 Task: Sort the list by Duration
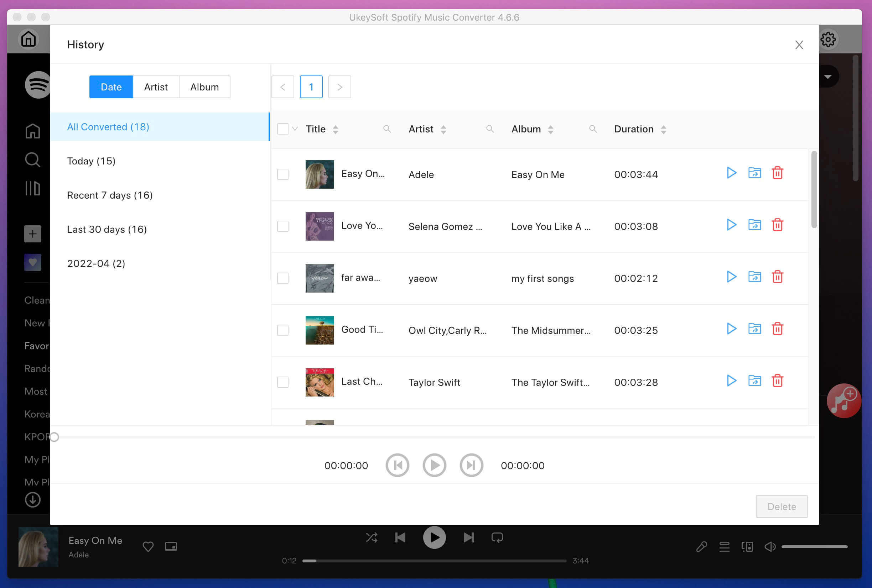pos(663,129)
